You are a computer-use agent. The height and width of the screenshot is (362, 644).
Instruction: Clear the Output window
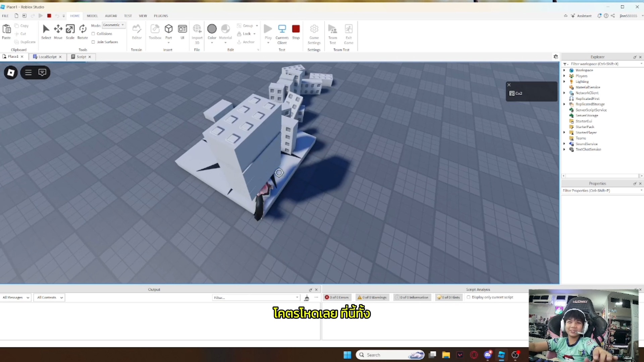(x=307, y=298)
